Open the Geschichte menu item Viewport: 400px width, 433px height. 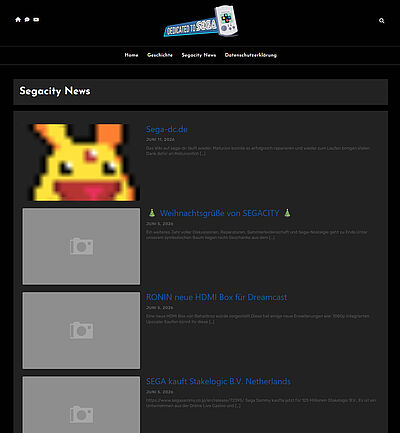tap(160, 55)
